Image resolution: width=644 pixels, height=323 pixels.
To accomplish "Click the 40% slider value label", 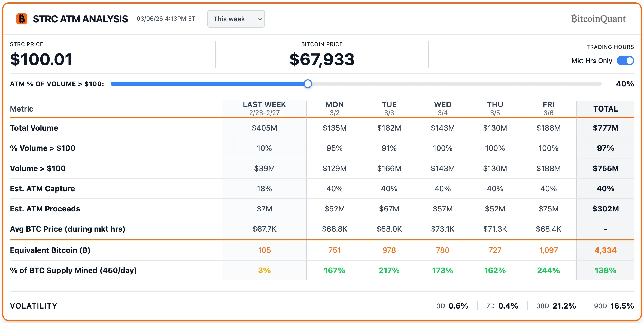I will click(x=625, y=84).
